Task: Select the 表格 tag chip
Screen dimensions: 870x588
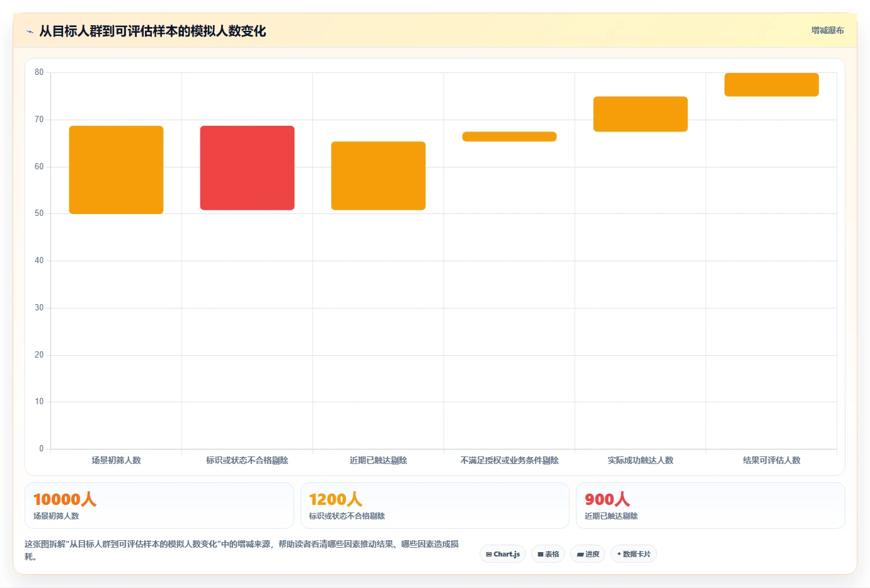Action: (x=548, y=554)
